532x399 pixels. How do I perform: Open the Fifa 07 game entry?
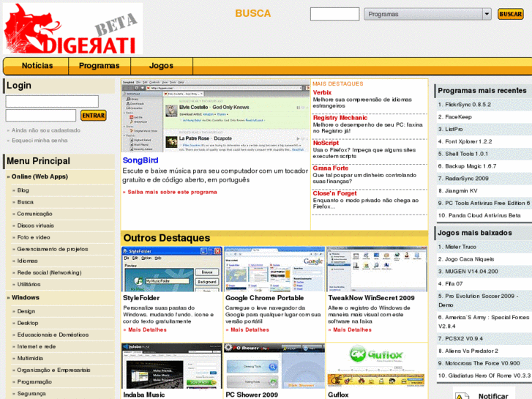point(454,284)
